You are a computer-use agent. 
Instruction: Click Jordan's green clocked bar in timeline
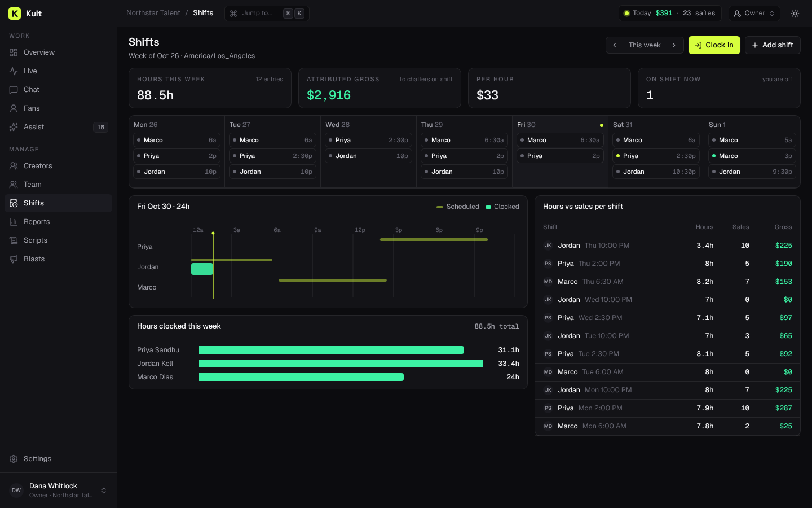click(202, 269)
